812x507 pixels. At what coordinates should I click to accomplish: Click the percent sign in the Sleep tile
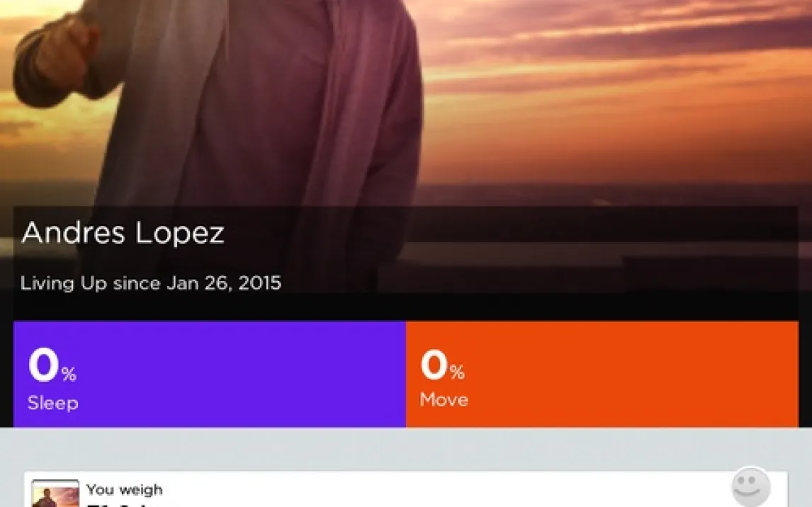(69, 374)
